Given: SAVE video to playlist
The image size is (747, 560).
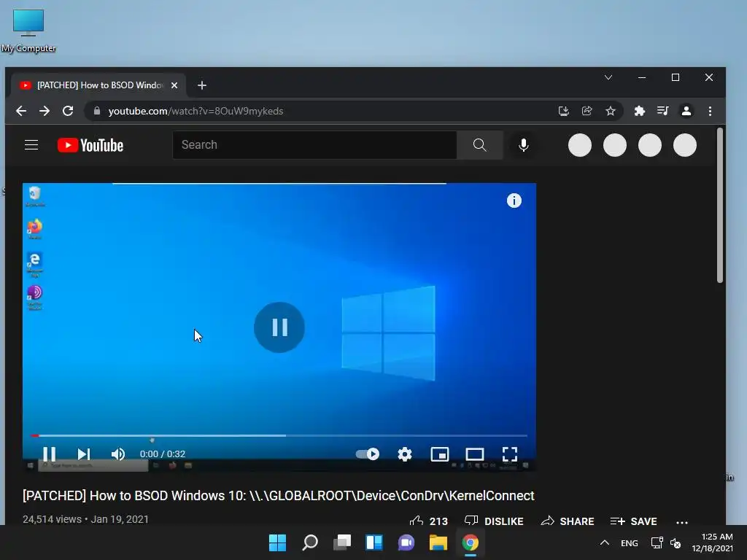Looking at the screenshot, I should (x=634, y=521).
